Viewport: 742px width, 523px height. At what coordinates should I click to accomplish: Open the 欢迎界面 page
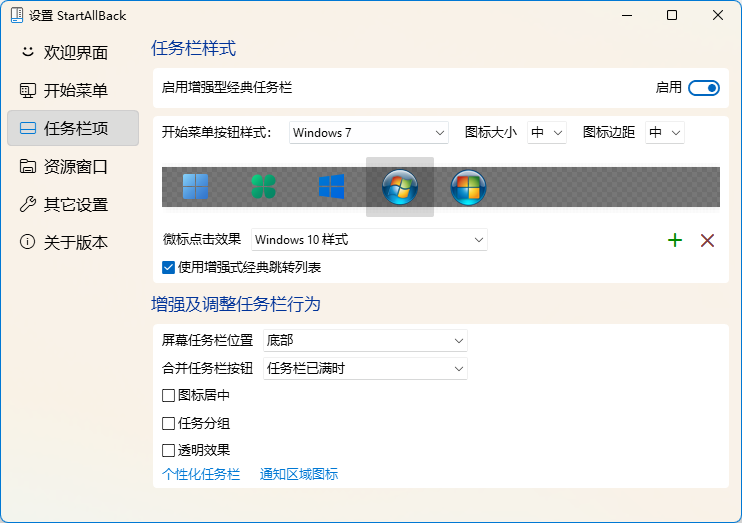pyautogui.click(x=73, y=52)
